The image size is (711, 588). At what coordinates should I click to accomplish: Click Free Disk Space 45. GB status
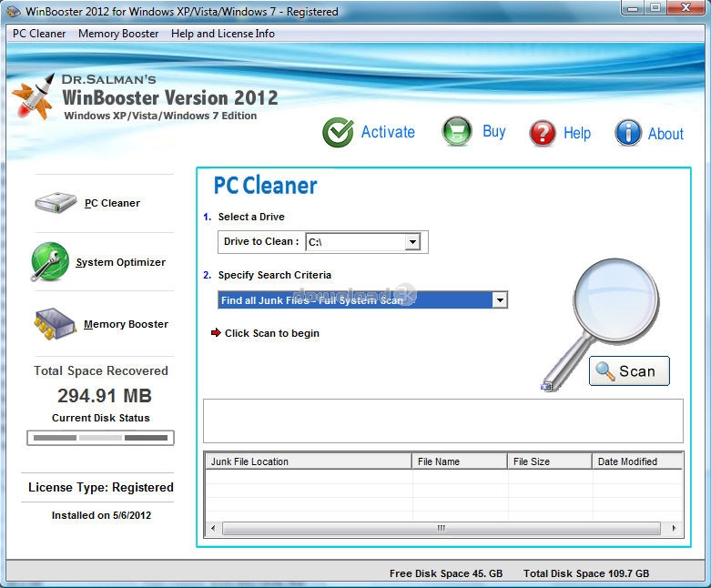446,573
